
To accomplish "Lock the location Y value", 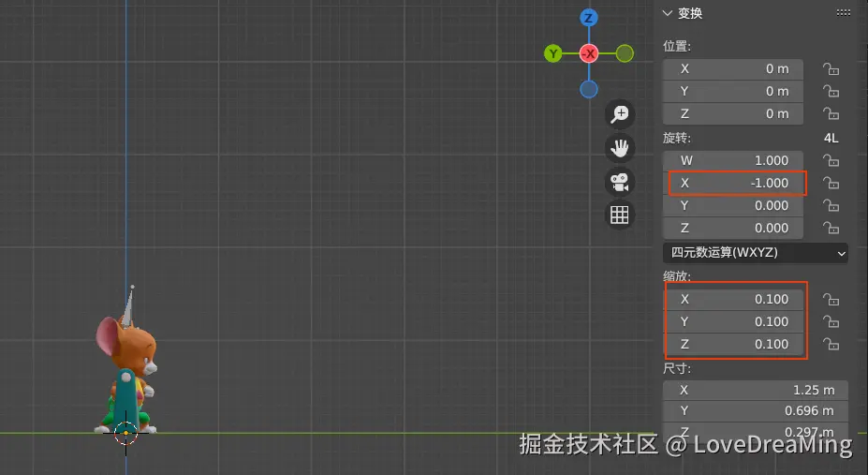I will click(x=831, y=92).
